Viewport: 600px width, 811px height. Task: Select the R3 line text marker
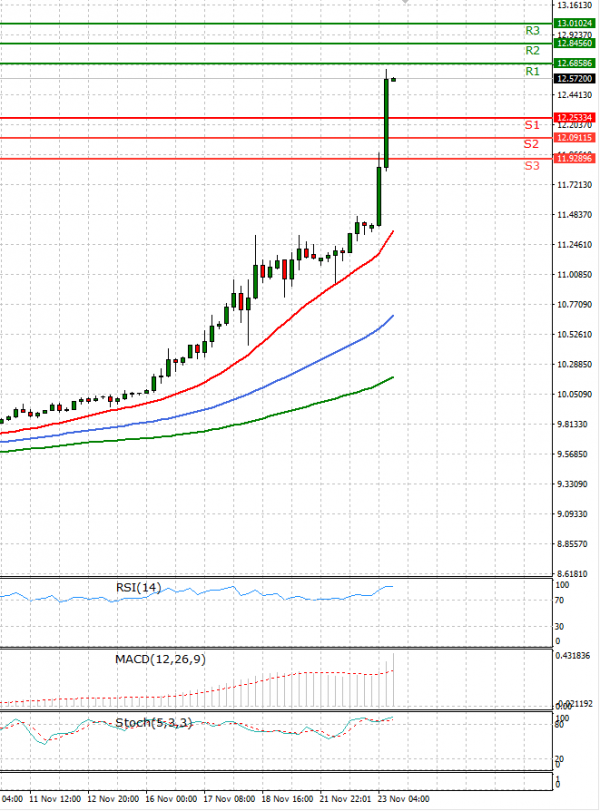click(x=532, y=31)
